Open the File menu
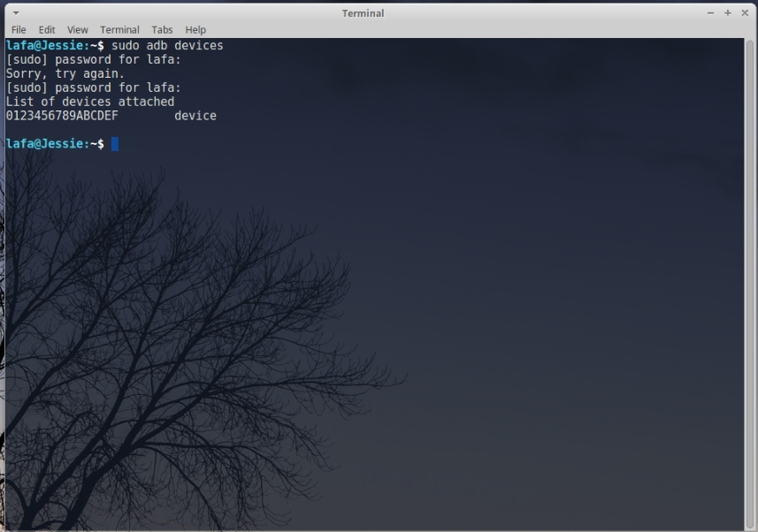The height and width of the screenshot is (532, 758). coord(19,29)
